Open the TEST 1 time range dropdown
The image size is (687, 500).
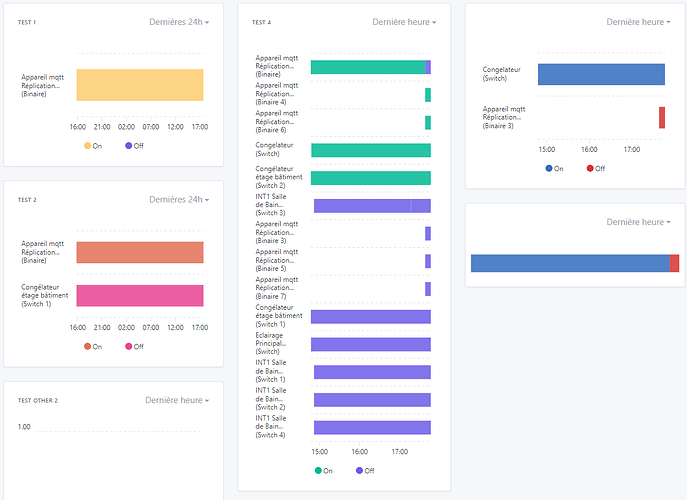click(179, 21)
